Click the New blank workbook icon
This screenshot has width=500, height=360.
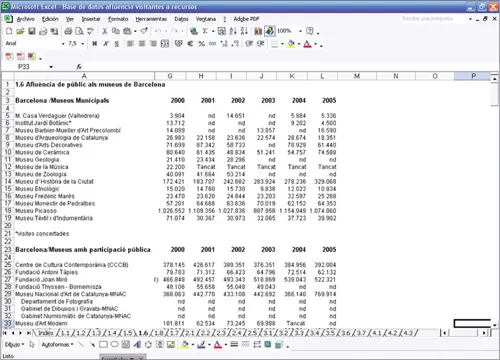point(9,31)
